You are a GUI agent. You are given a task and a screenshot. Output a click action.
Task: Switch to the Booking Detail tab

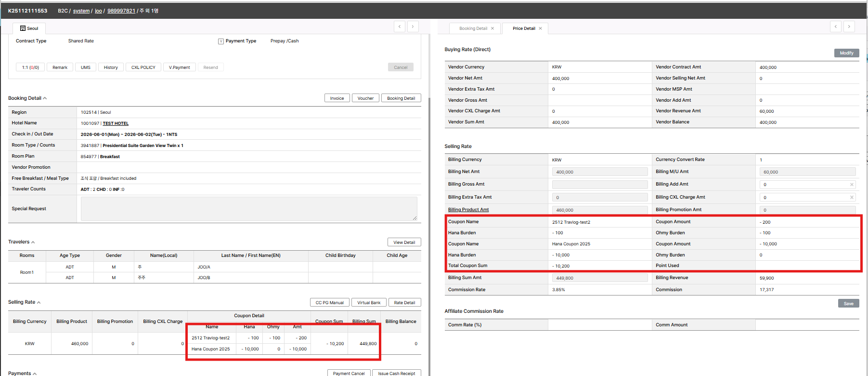[473, 28]
